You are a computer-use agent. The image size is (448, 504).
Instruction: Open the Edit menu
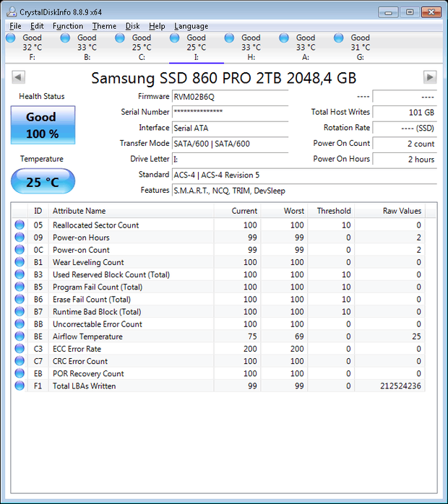tap(37, 26)
